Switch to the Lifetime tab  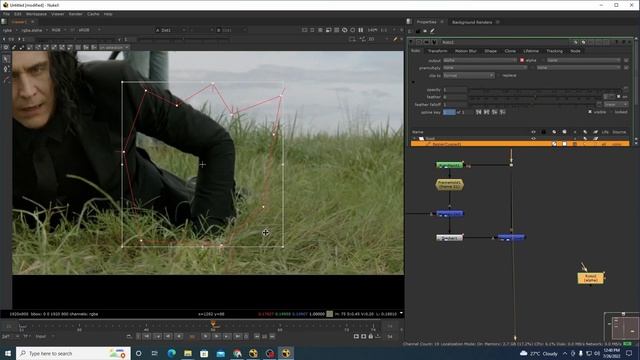point(531,51)
